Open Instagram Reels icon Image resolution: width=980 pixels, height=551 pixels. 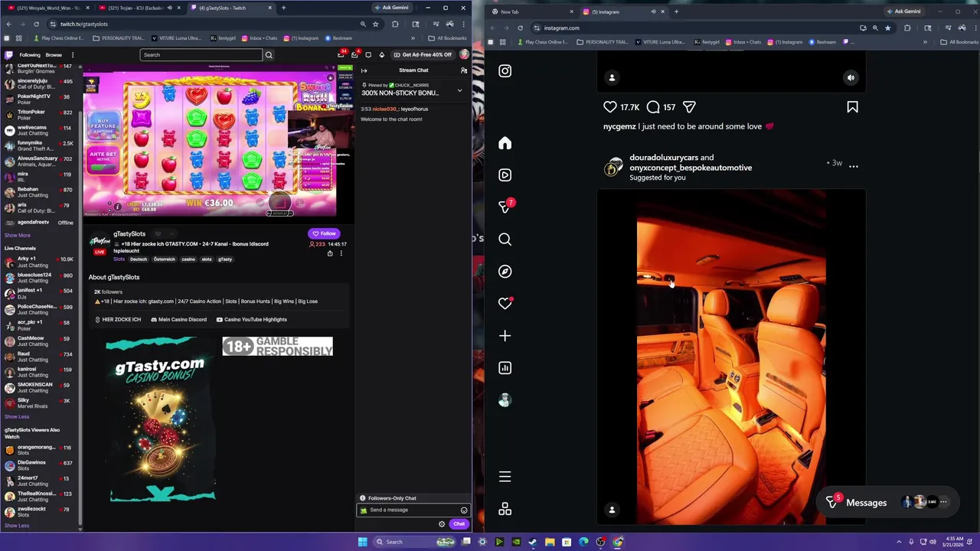505,175
